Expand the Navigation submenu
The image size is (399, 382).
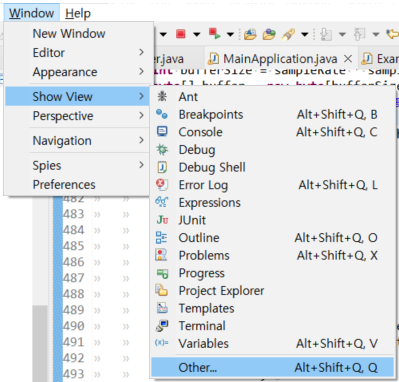pyautogui.click(x=77, y=140)
